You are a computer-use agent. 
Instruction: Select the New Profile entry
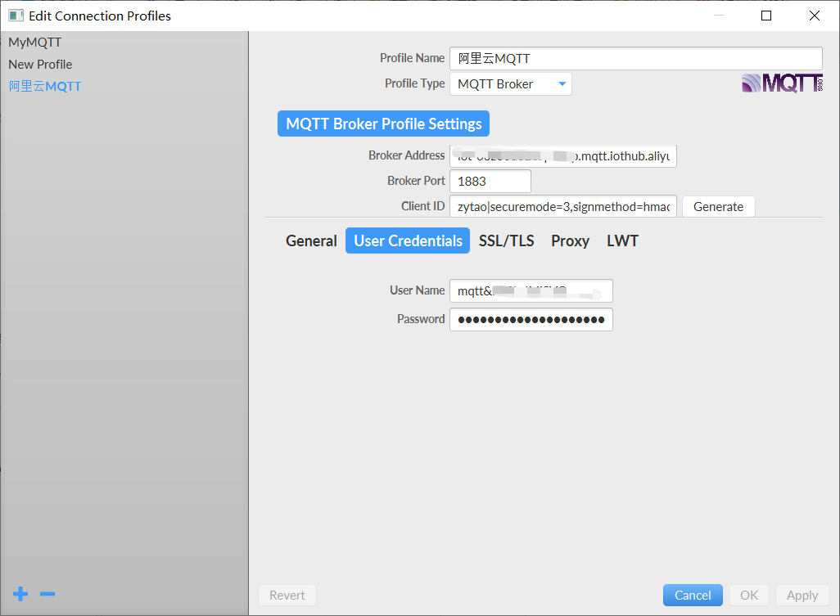(x=40, y=64)
